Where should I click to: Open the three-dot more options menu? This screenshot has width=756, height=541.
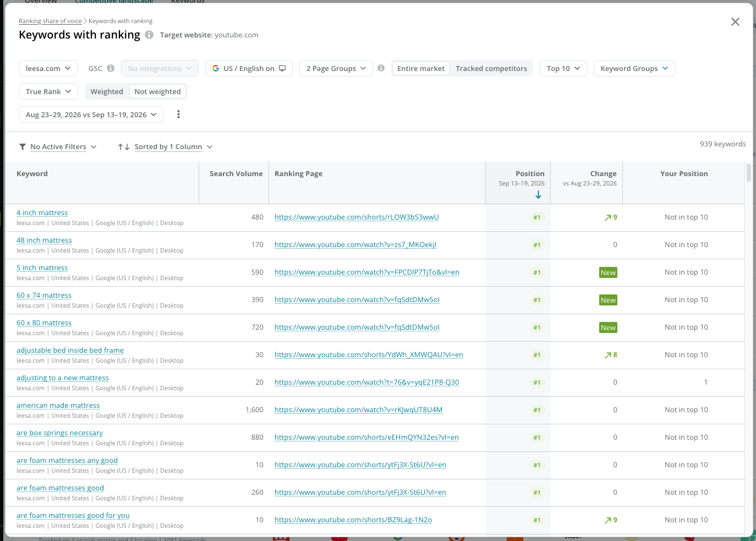pyautogui.click(x=178, y=114)
